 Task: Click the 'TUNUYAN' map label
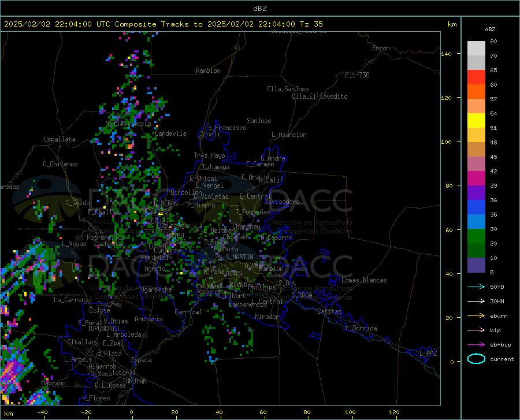click(134, 381)
